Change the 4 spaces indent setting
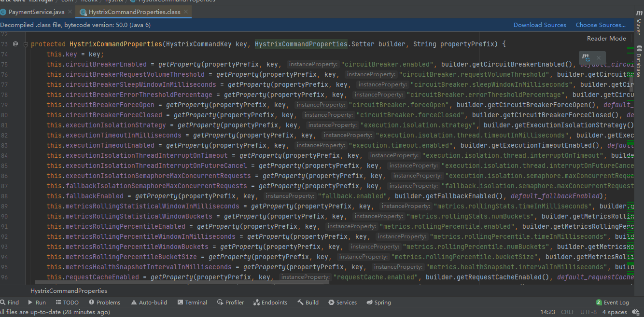The height and width of the screenshot is (317, 644). 615,312
